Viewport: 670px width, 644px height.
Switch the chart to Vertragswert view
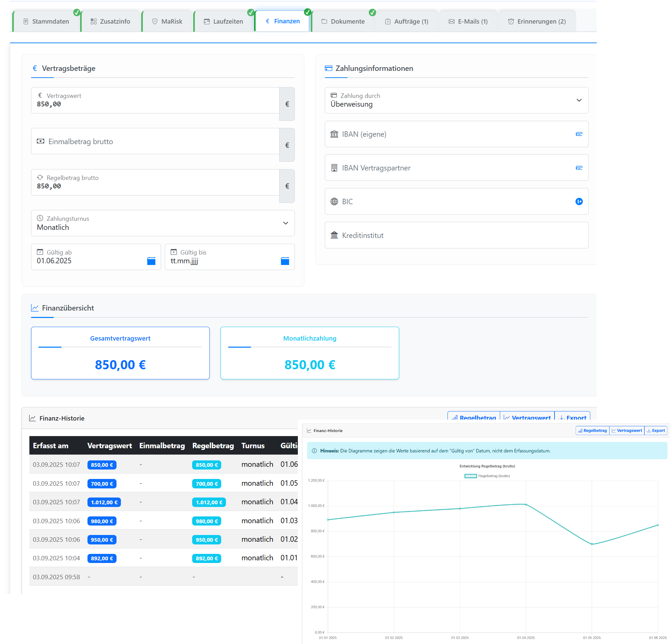(626, 430)
